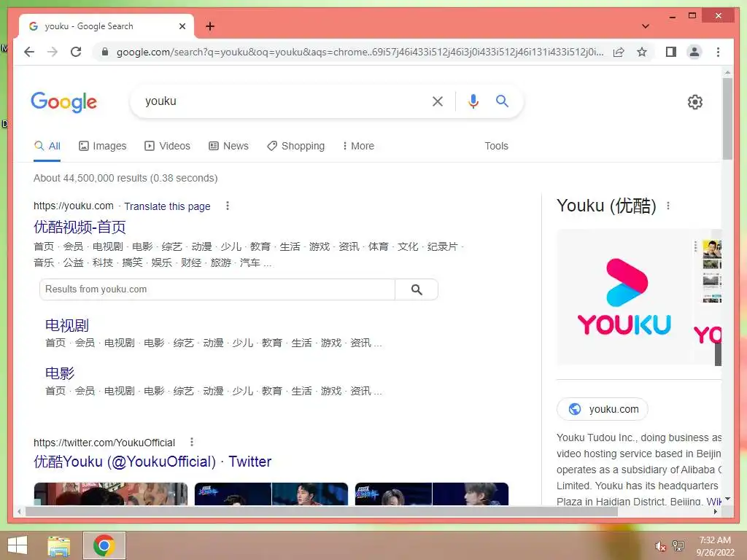Open the 电影 sitelink
Screen dimensions: 747x560
click(60, 373)
